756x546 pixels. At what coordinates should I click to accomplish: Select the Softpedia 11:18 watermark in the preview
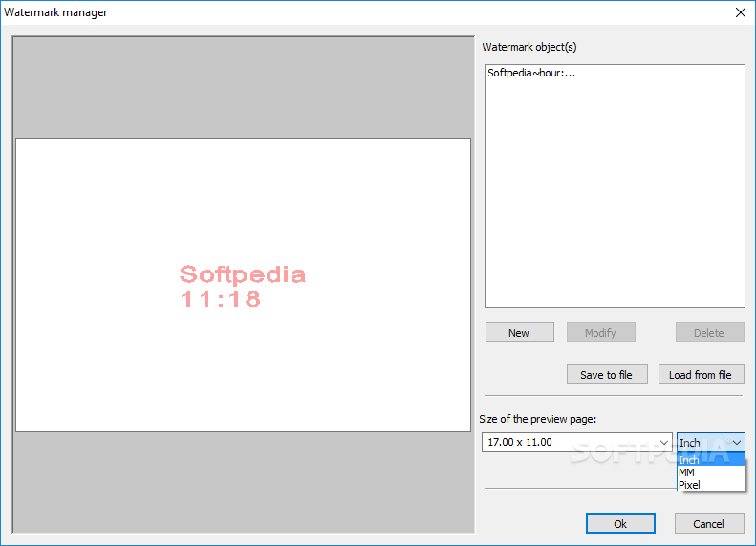(x=243, y=286)
